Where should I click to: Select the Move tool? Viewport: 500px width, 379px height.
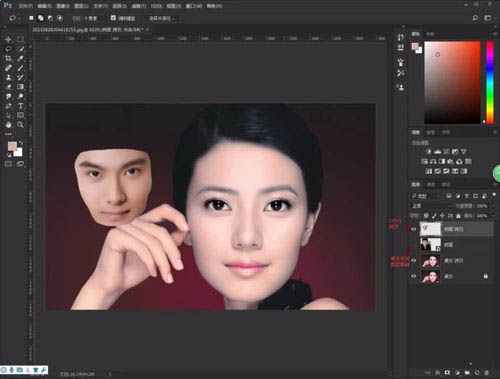pyautogui.click(x=8, y=39)
